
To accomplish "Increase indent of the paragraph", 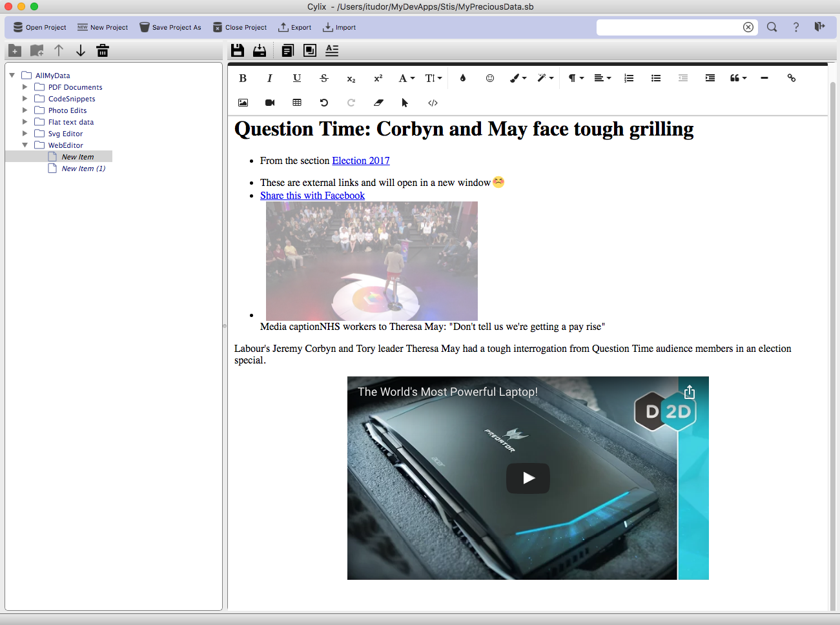I will [x=710, y=78].
